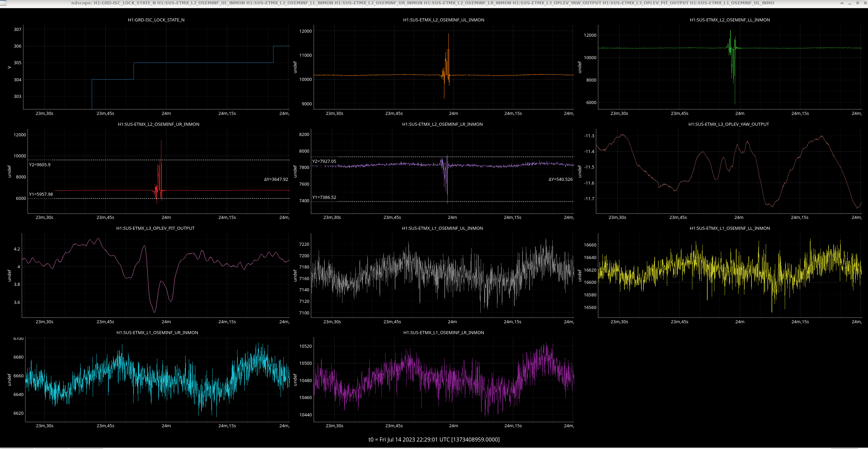Click the V axis label of LOCK_STATE_N plot
Viewport: 868px width, 449px height.
9,67
